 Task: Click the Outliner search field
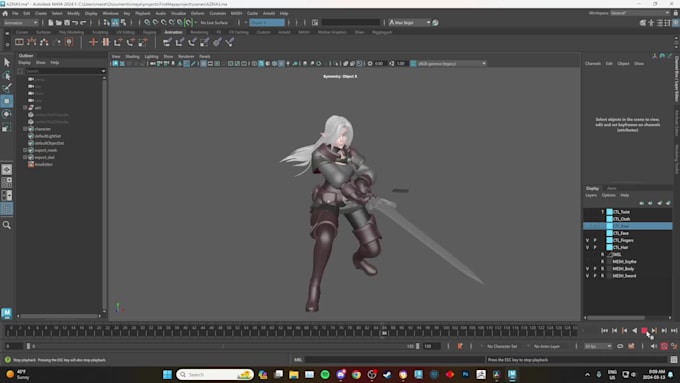[x=65, y=71]
